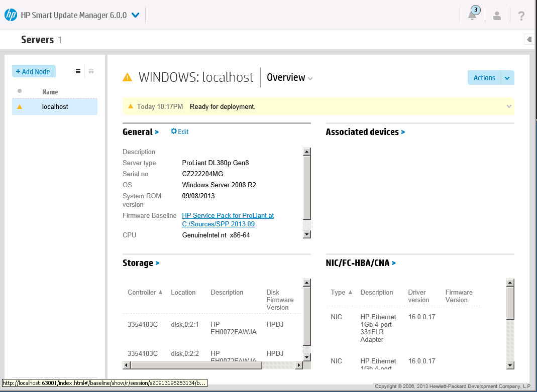Collapse the side panel with the triangle arrow
537x392 pixels.
click(x=529, y=39)
